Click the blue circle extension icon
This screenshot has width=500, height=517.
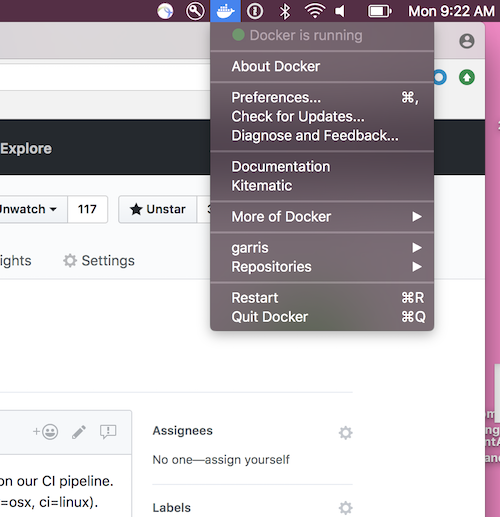[x=440, y=77]
